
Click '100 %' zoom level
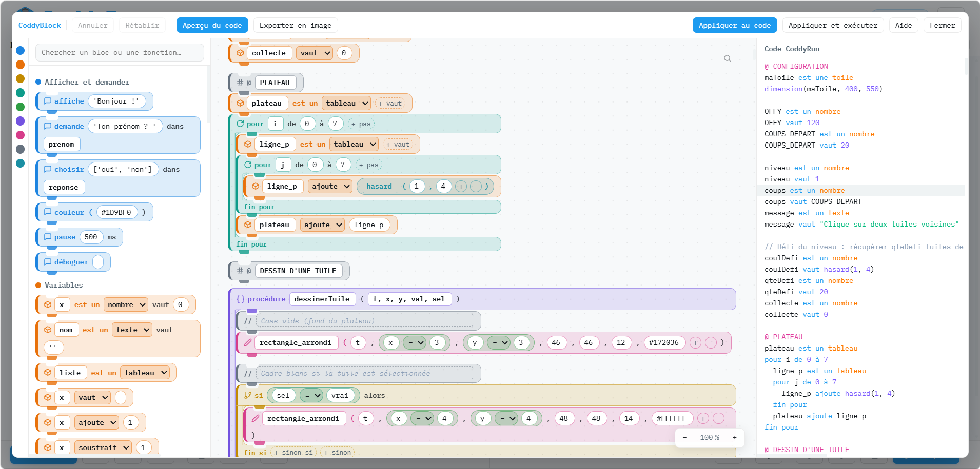[x=710, y=437]
